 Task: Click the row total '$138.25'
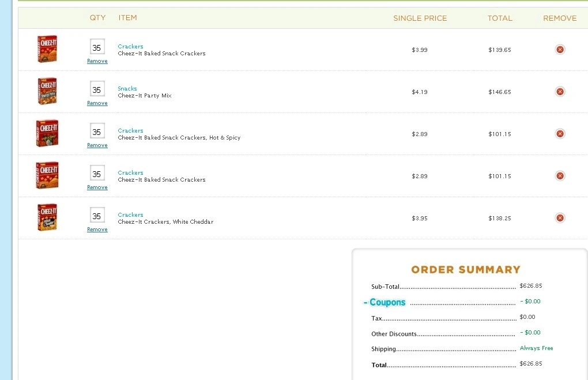click(x=500, y=219)
